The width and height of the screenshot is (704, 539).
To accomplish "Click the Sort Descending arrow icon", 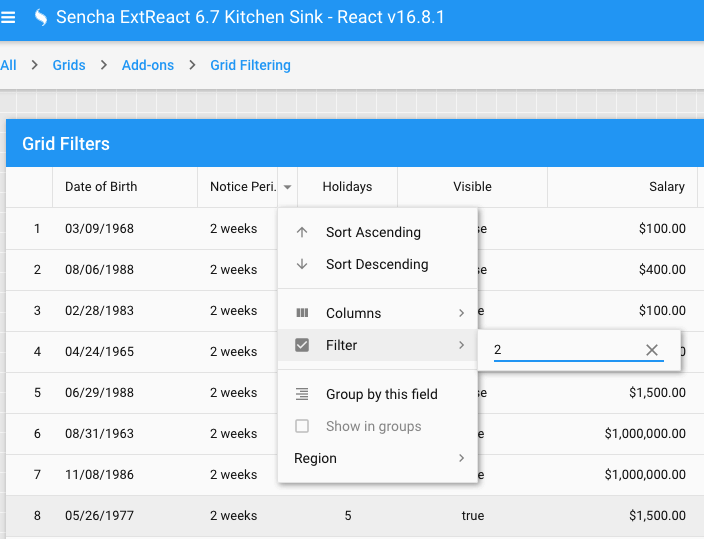I will [302, 264].
